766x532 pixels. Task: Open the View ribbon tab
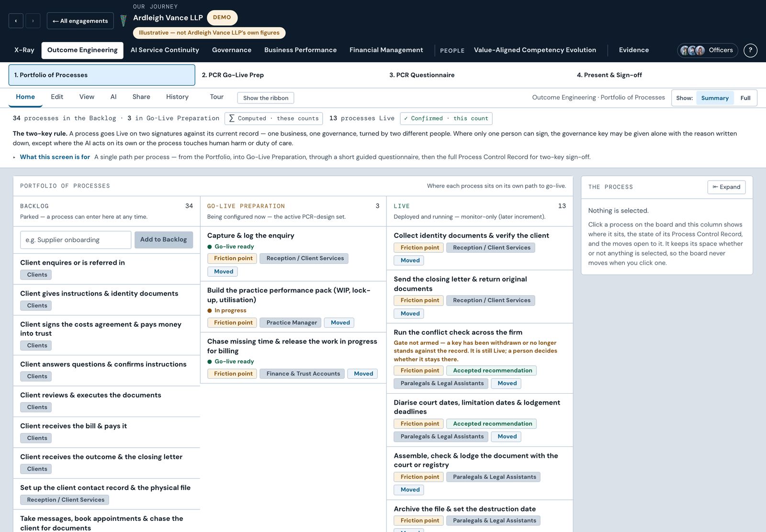coord(87,97)
